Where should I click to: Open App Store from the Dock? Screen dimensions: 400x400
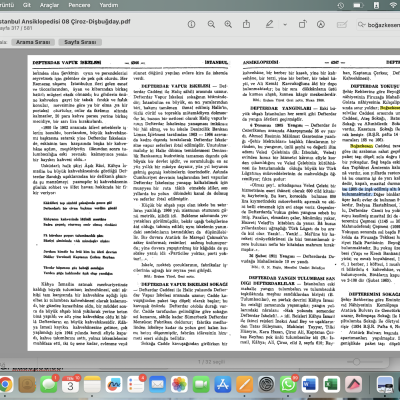[223, 384]
